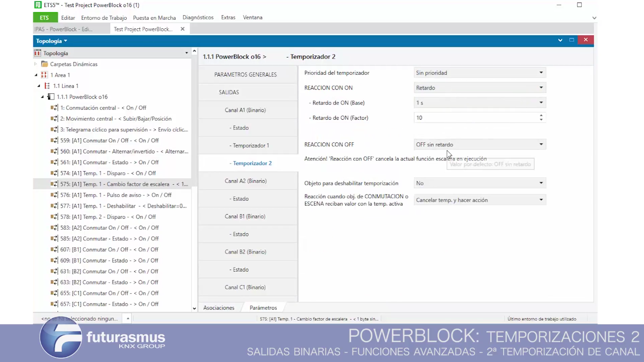Open the PARAMETROS GENERALES section
The width and height of the screenshot is (644, 362).
(245, 75)
